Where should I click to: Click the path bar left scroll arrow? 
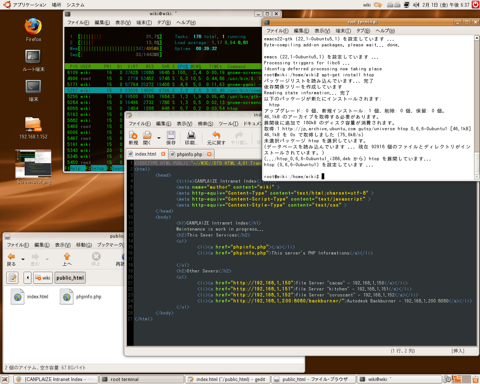tap(28, 277)
